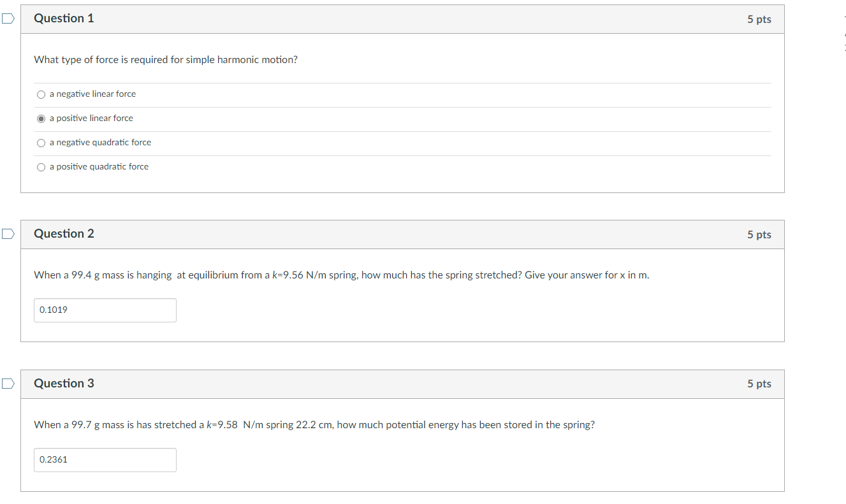Image resolution: width=846 pixels, height=504 pixels.
Task: Mark the 'a positive quadratic force' radio button
Action: click(x=41, y=167)
